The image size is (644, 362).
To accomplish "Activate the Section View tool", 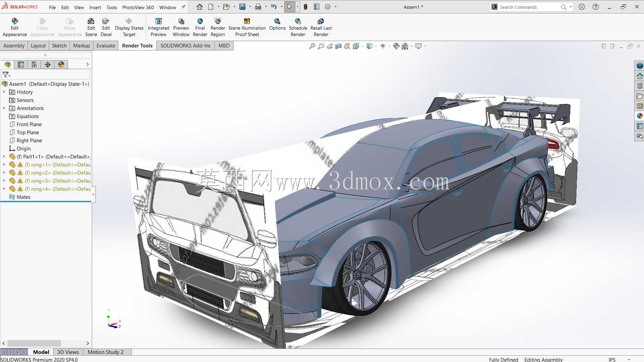I will click(x=338, y=46).
